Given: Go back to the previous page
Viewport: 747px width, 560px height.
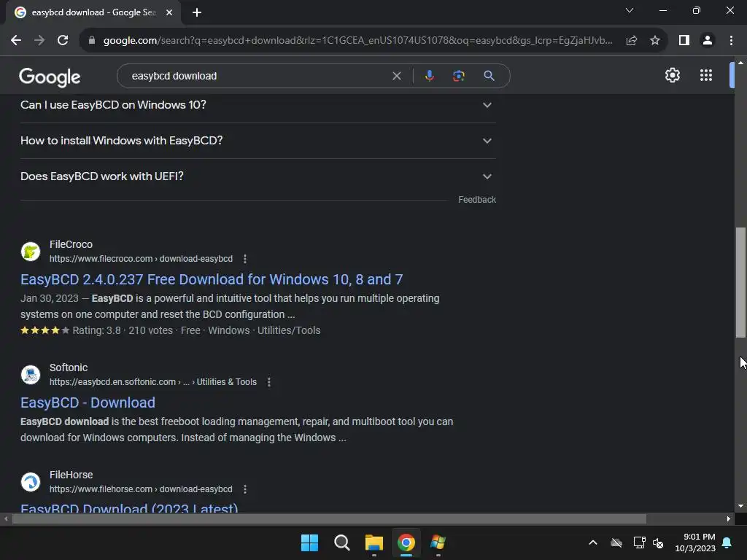Looking at the screenshot, I should coord(16,41).
